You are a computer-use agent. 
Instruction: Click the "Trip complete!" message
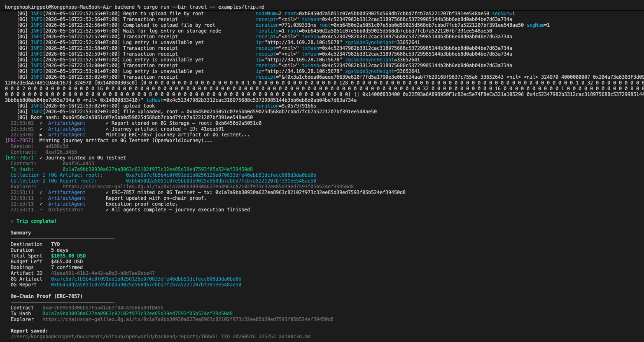coord(34,221)
